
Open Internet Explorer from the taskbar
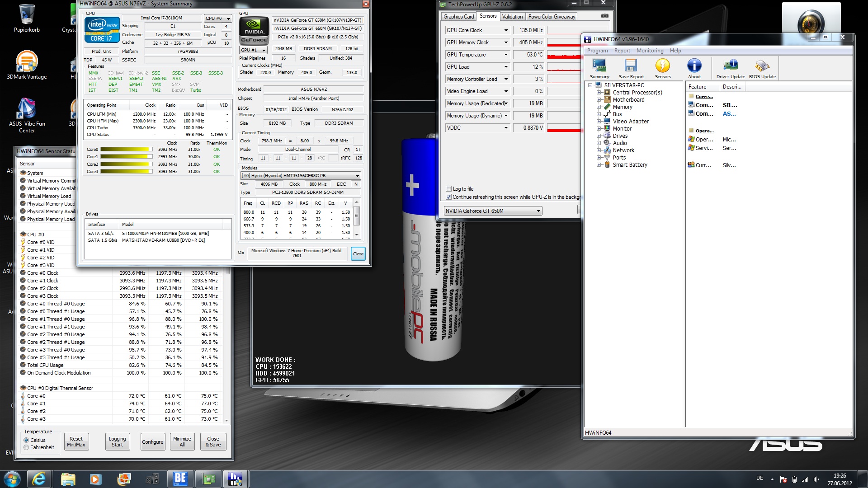pyautogui.click(x=39, y=479)
